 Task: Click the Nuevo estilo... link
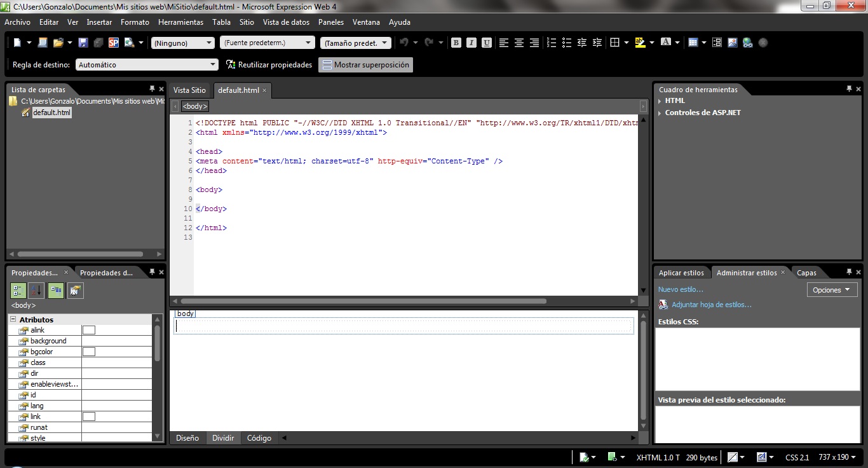pyautogui.click(x=681, y=289)
